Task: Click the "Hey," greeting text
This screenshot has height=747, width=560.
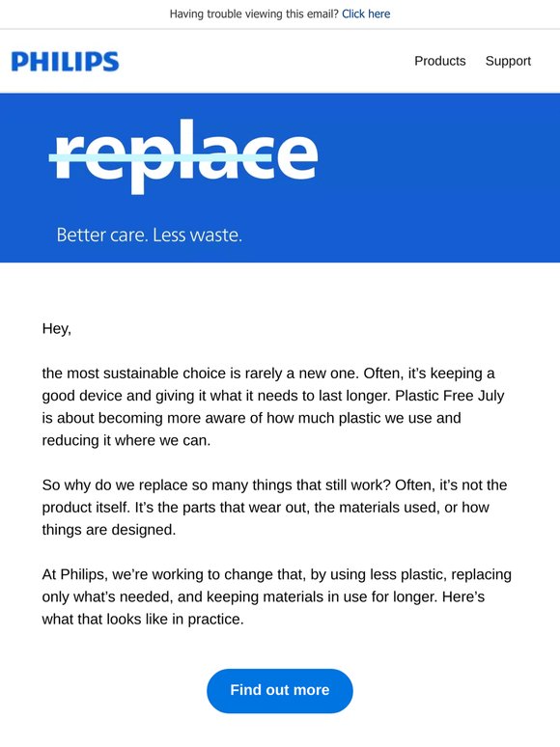Action: pyautogui.click(x=57, y=329)
